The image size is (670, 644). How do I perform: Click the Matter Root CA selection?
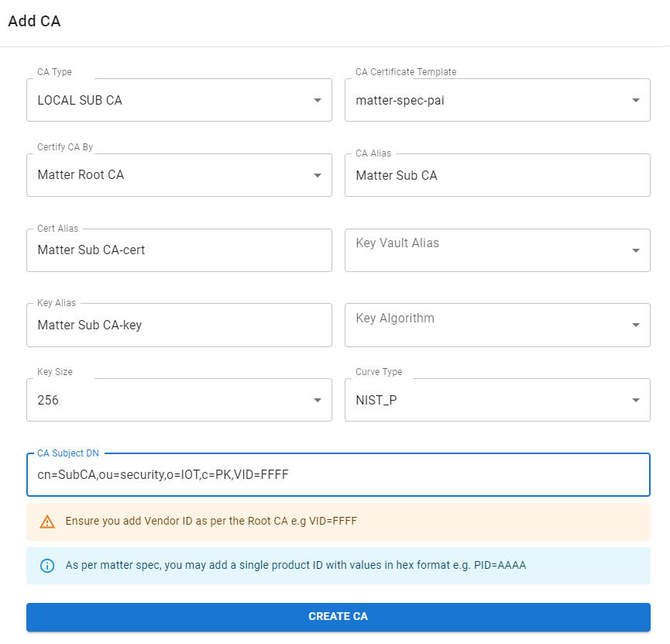tap(81, 175)
